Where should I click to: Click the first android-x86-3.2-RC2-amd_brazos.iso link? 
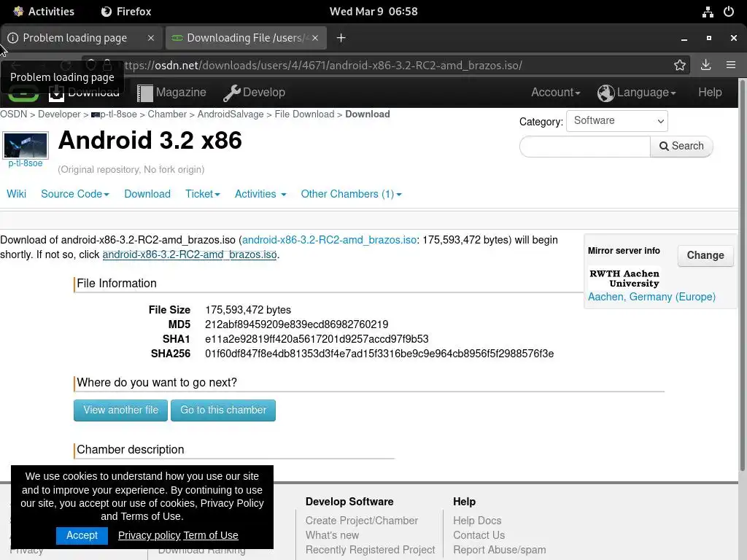(x=329, y=240)
